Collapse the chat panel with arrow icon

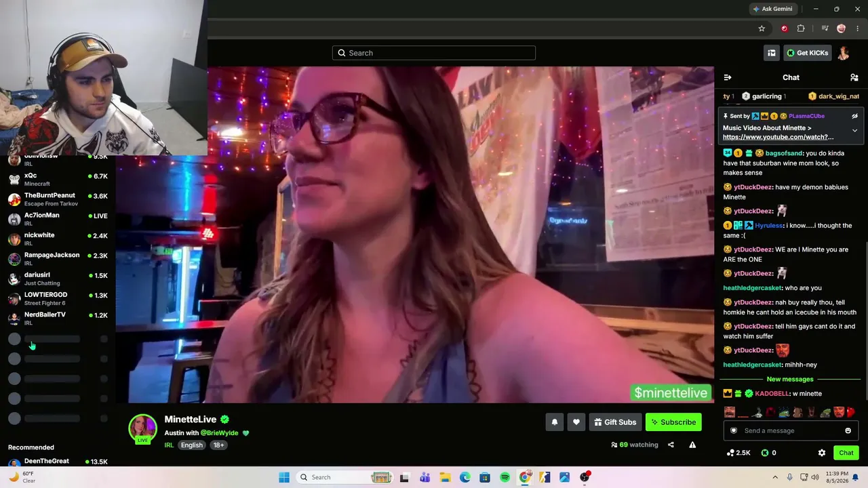728,78
